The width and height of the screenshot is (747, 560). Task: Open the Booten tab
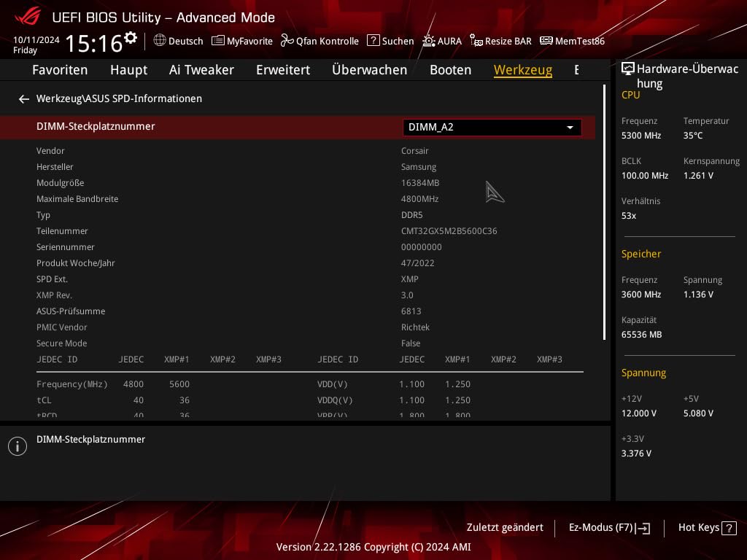450,70
